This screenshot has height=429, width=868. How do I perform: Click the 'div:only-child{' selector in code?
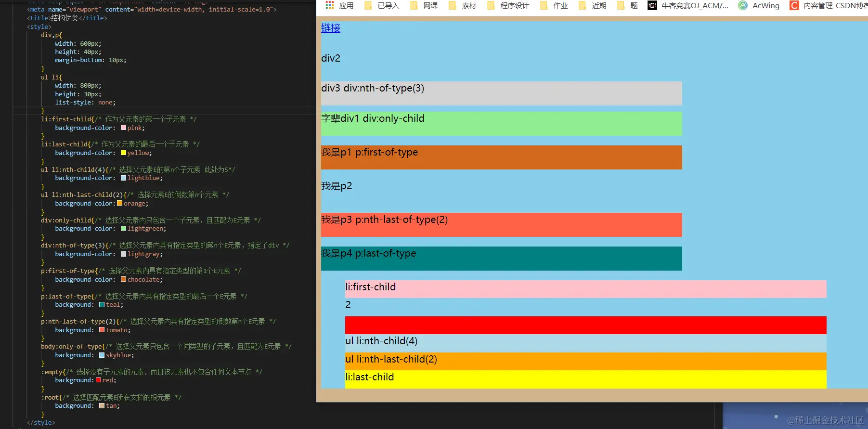coord(68,220)
